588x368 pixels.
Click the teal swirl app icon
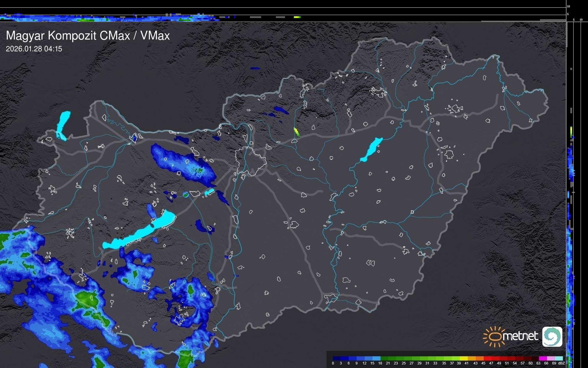pyautogui.click(x=552, y=337)
